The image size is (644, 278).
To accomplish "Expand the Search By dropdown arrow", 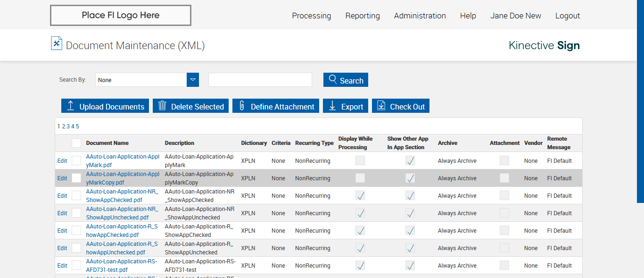I will (193, 80).
